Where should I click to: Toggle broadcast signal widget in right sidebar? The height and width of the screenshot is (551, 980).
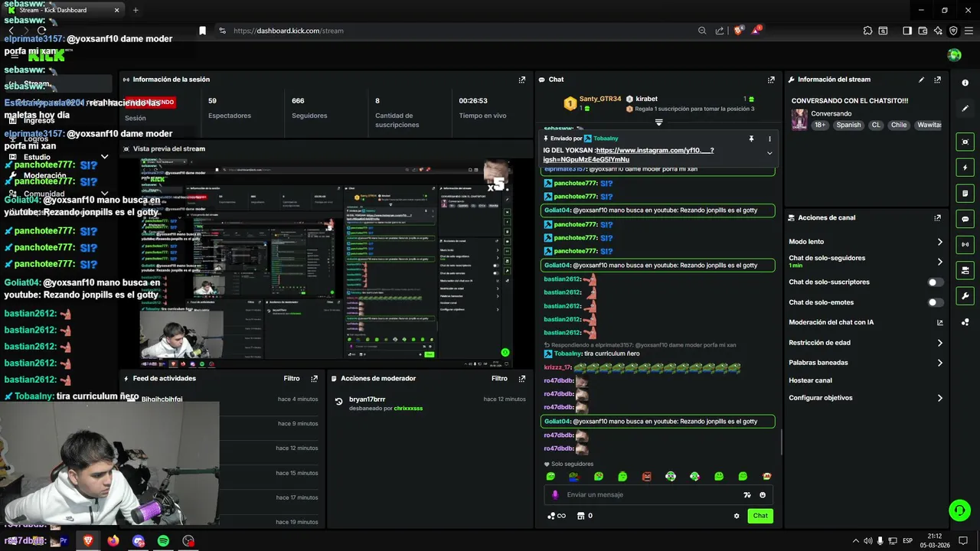click(x=965, y=245)
